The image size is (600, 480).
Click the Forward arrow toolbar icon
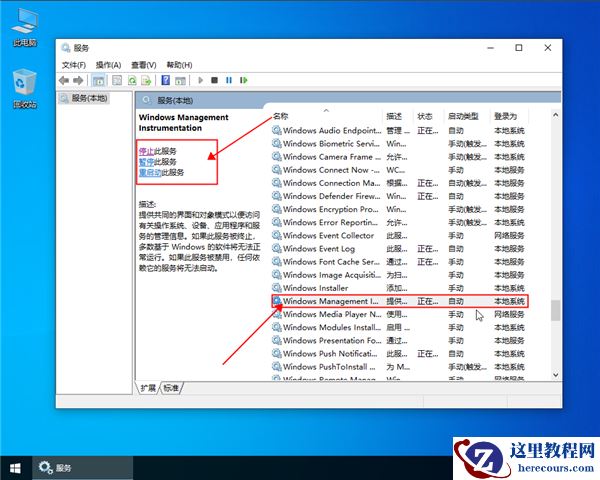pyautogui.click(x=78, y=80)
